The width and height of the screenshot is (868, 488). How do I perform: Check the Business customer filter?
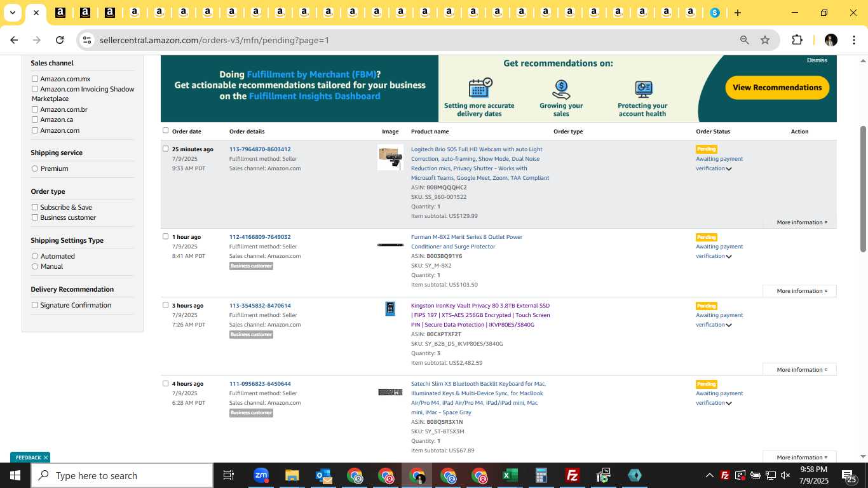(x=35, y=217)
